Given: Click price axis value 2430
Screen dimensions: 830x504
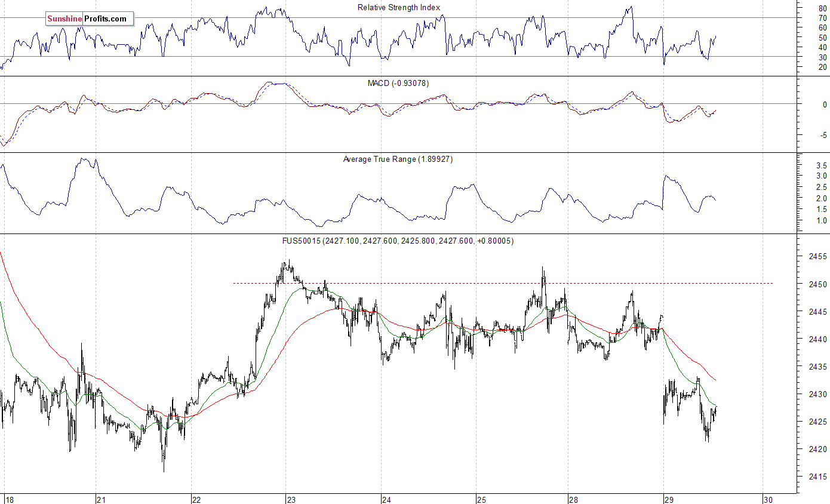Looking at the screenshot, I should pyautogui.click(x=819, y=394).
